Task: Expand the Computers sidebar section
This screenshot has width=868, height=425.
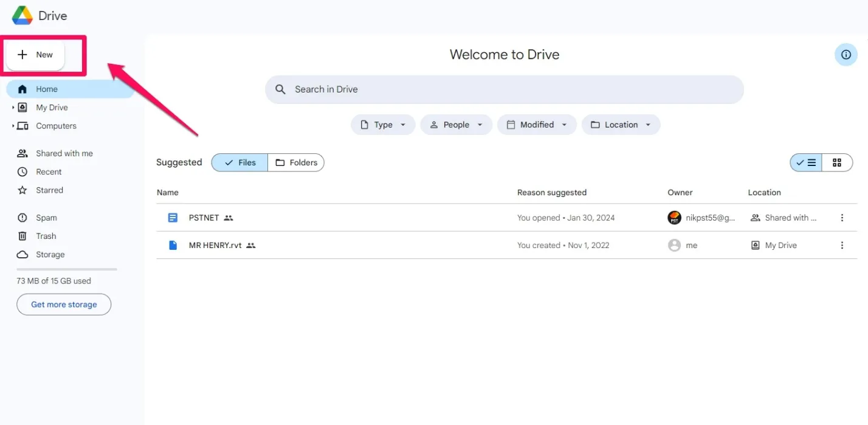Action: (13, 126)
